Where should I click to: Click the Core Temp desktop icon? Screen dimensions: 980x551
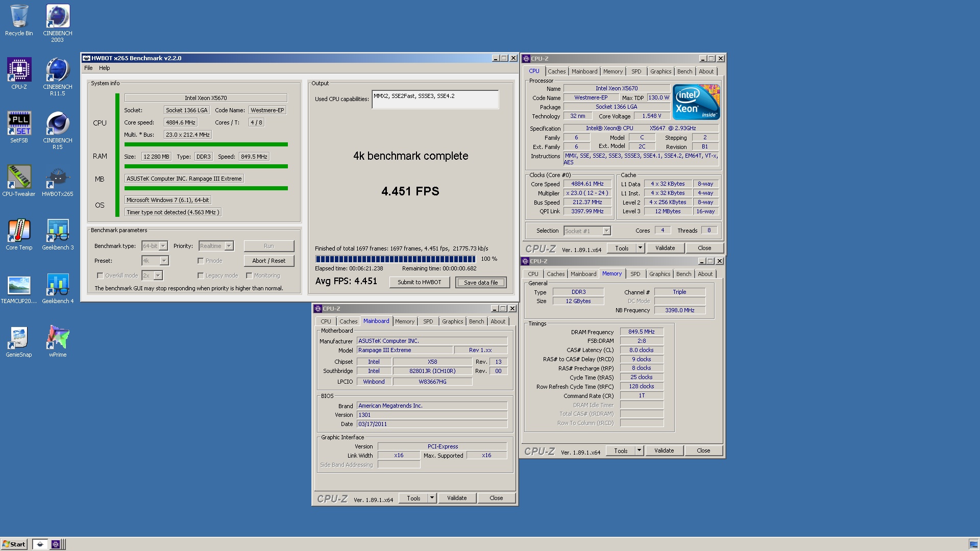point(19,235)
